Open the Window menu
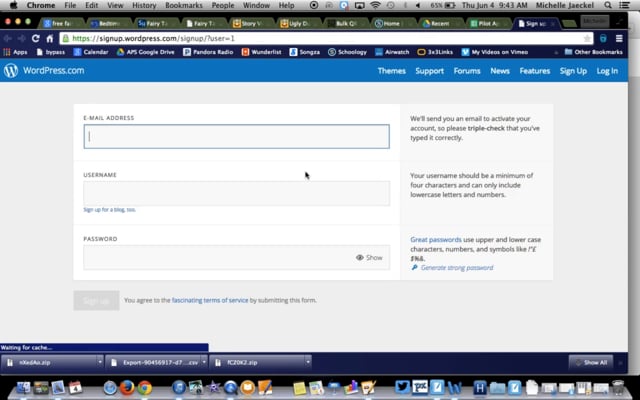The height and width of the screenshot is (400, 640). tap(256, 5)
